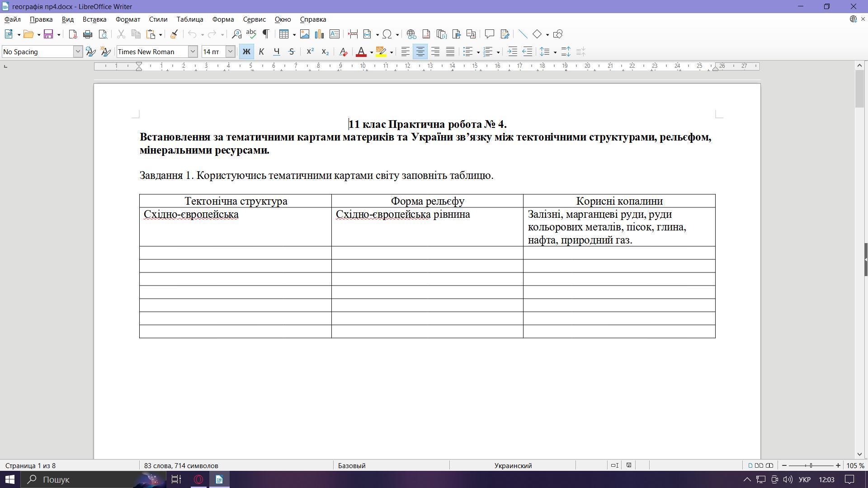Click the Insert Comment icon

pyautogui.click(x=489, y=34)
